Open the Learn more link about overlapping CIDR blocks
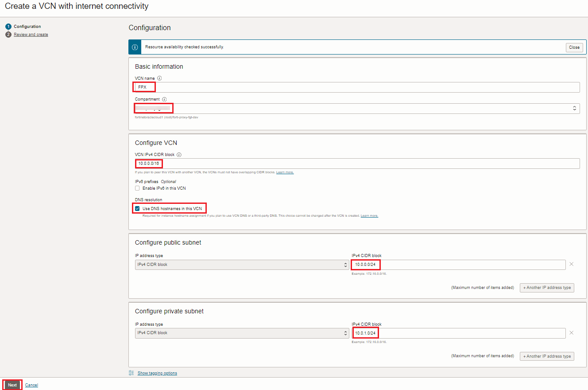588x390 pixels. click(285, 172)
